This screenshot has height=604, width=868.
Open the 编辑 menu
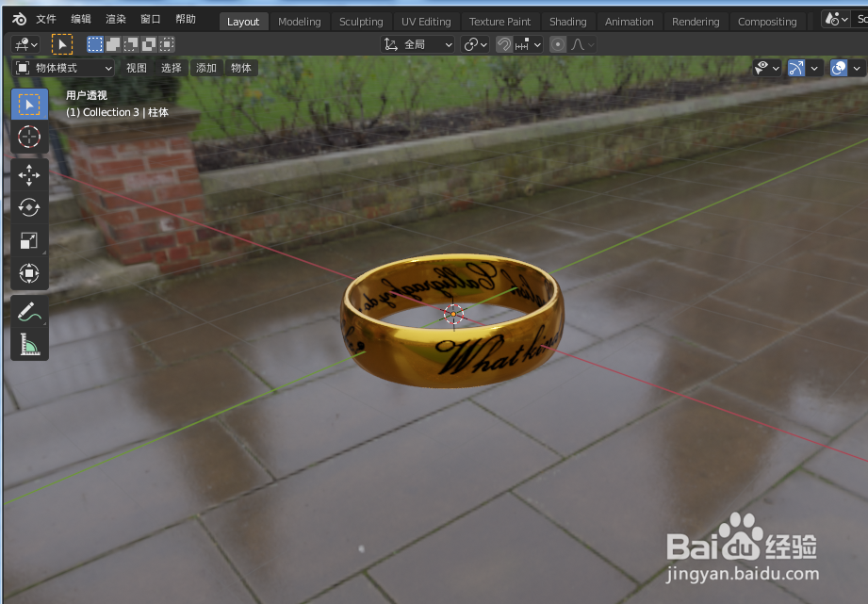point(81,20)
